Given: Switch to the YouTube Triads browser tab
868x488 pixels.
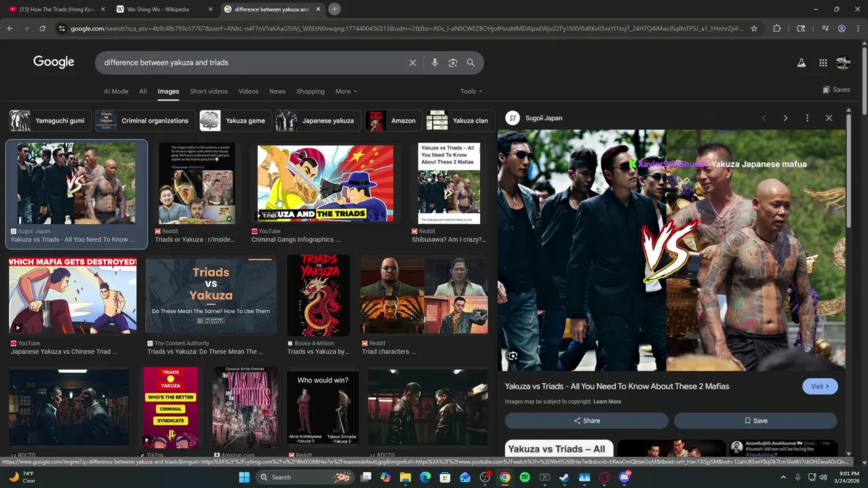Looking at the screenshot, I should [56, 9].
